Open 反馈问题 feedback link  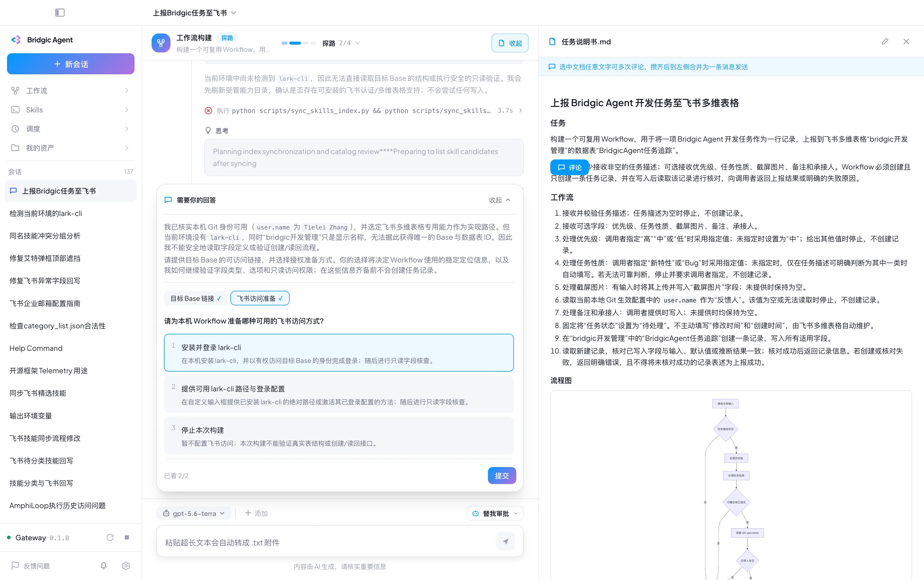[x=31, y=566]
